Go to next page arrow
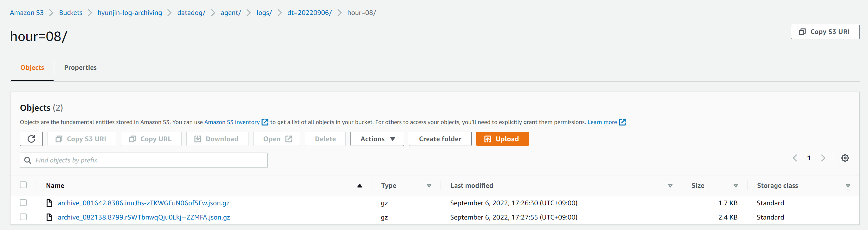This screenshot has height=230, width=868. pos(823,158)
